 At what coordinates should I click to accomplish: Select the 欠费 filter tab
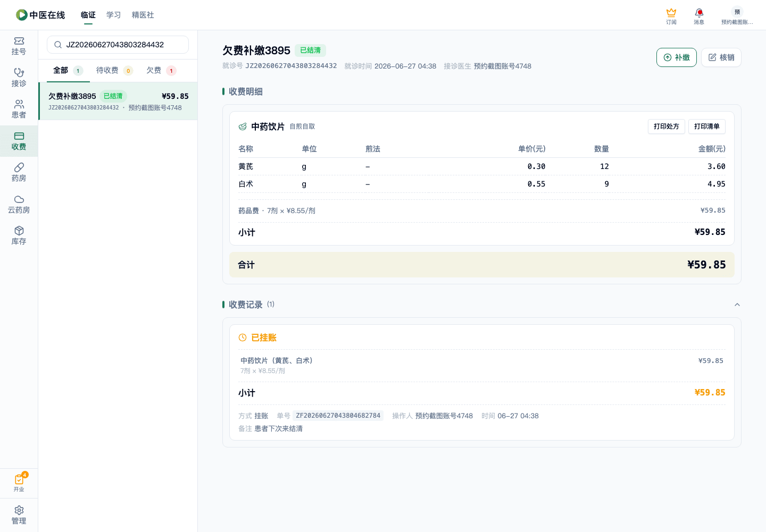pyautogui.click(x=161, y=70)
